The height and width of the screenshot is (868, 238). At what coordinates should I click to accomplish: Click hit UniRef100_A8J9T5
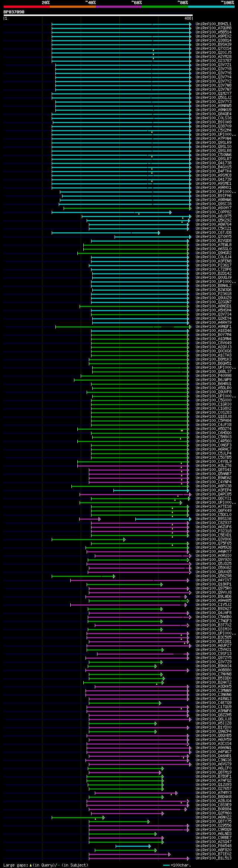coord(213,216)
